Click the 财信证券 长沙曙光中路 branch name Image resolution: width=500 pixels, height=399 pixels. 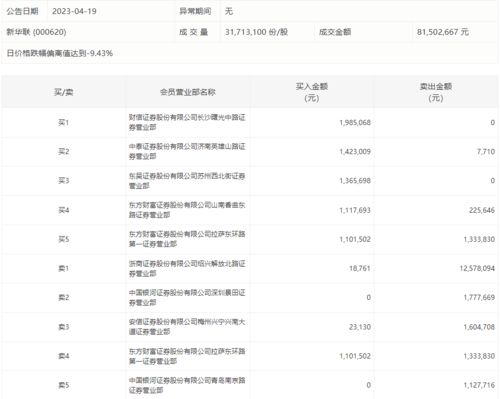click(x=187, y=122)
